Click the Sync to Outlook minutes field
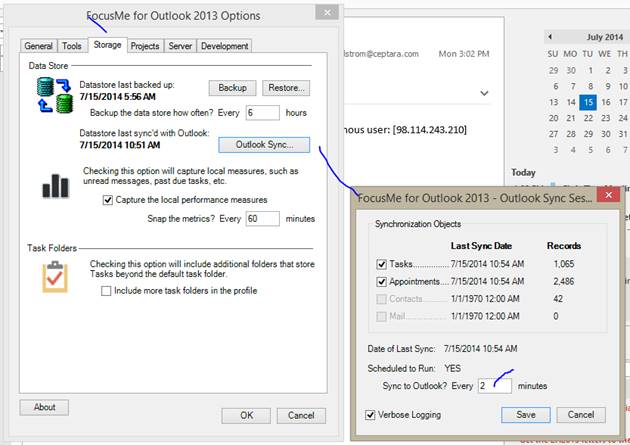Viewport: 630px width, 445px height. click(x=495, y=386)
